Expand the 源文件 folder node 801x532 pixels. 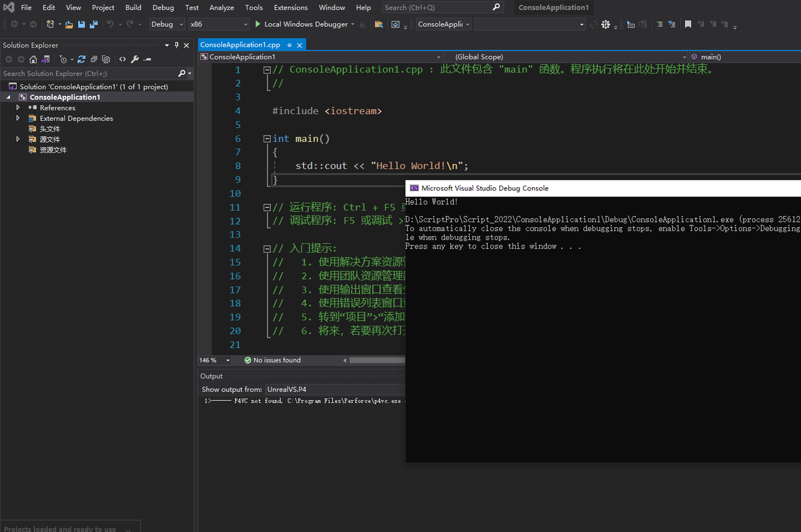18,139
